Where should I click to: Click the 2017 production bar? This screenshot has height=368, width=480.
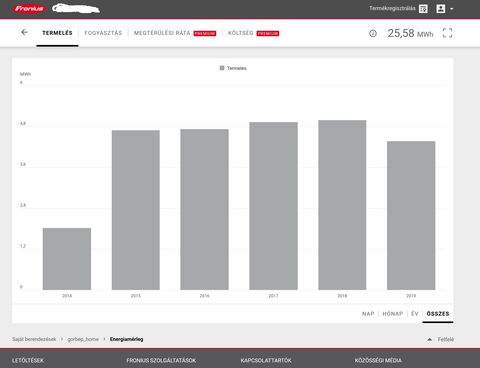tap(273, 206)
